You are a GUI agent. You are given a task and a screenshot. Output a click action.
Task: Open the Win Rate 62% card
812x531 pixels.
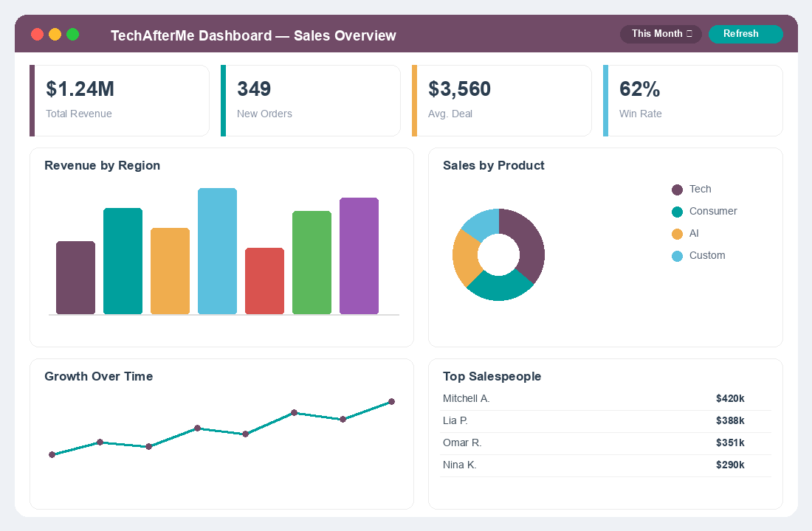693,101
